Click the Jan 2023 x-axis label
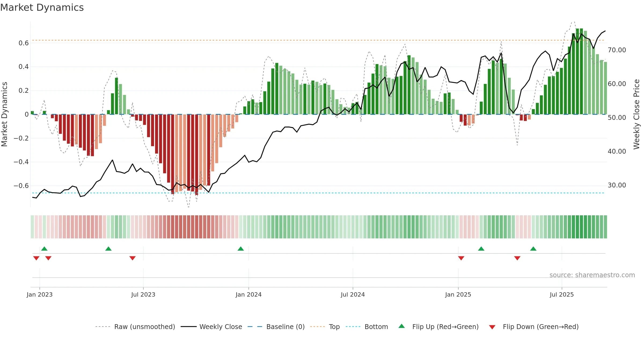The height and width of the screenshot is (362, 644). point(40,294)
